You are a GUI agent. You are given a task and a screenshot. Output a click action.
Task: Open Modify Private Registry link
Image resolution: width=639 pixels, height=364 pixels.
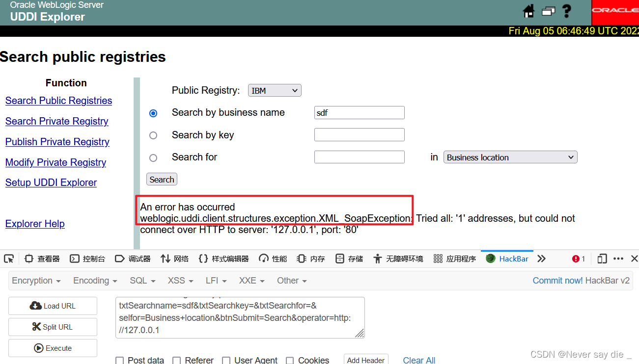(56, 162)
